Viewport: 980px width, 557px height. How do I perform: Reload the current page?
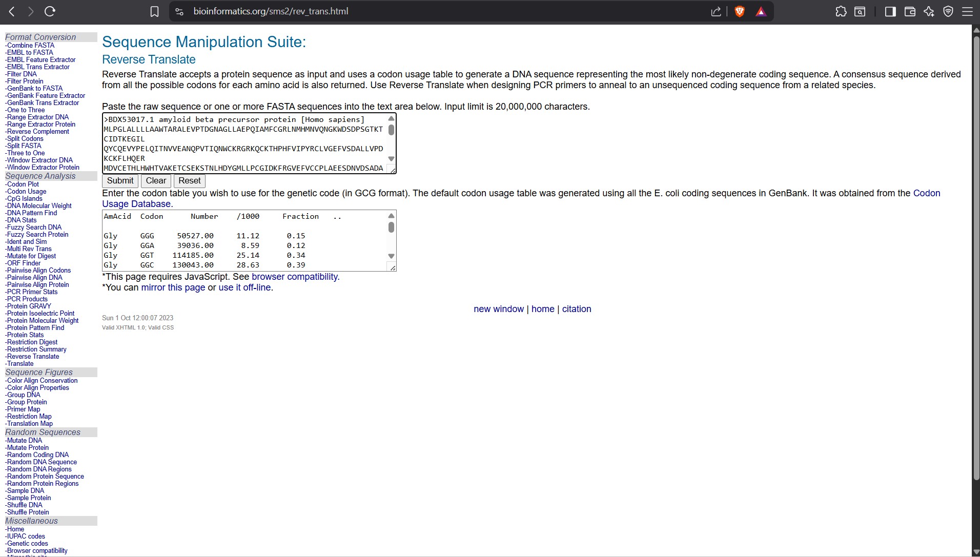pos(50,11)
